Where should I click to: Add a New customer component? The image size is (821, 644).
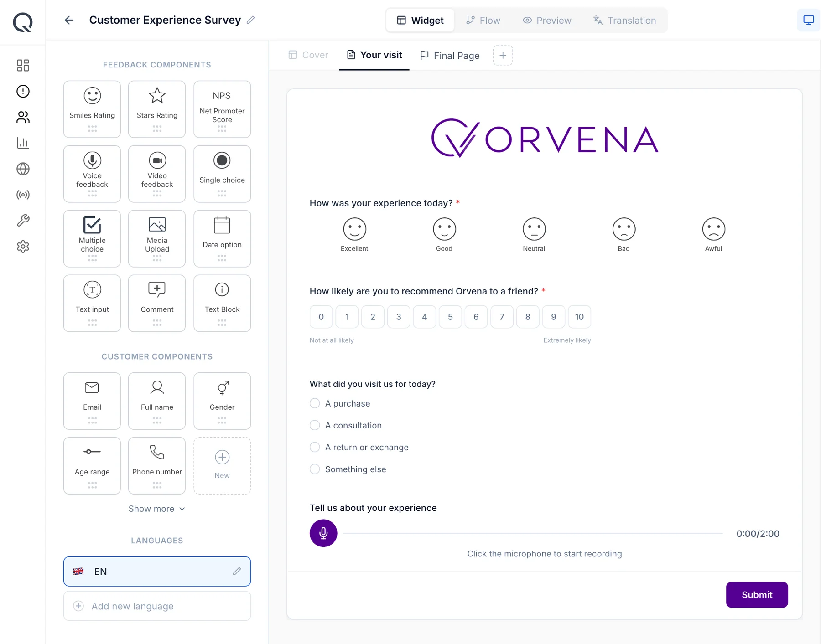pos(222,466)
